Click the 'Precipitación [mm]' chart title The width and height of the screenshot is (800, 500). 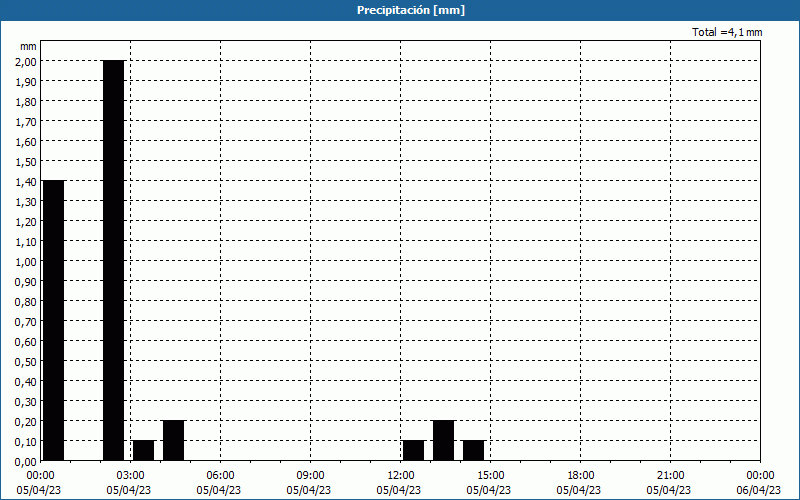pos(411,10)
